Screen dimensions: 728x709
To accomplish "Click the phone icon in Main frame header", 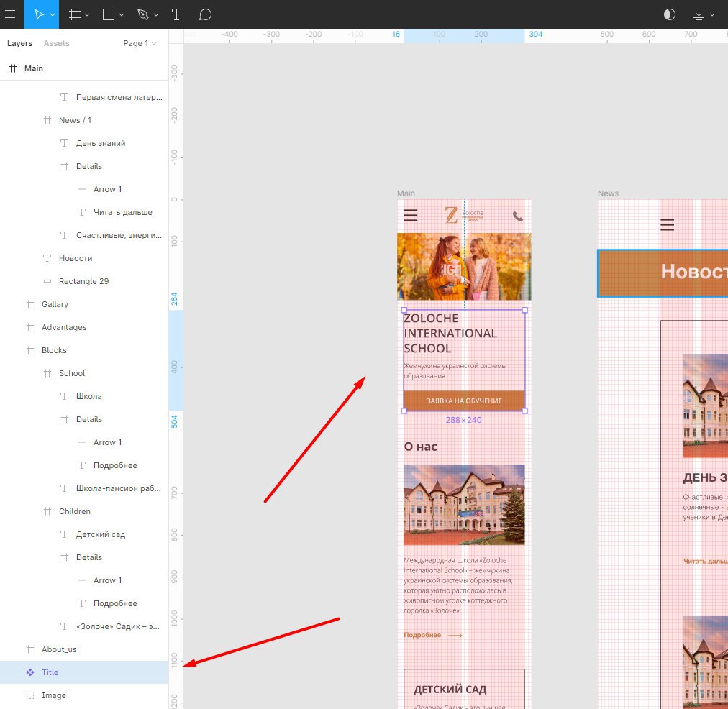I will pos(518,216).
